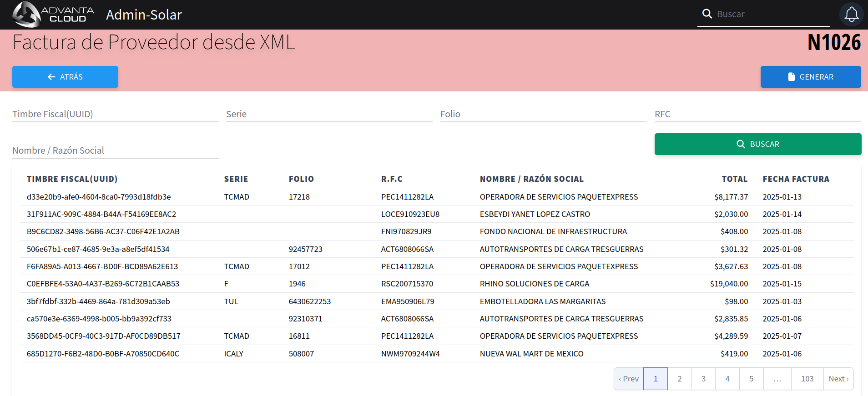
Task: Click RFC LOCE910923EU8
Action: [410, 214]
